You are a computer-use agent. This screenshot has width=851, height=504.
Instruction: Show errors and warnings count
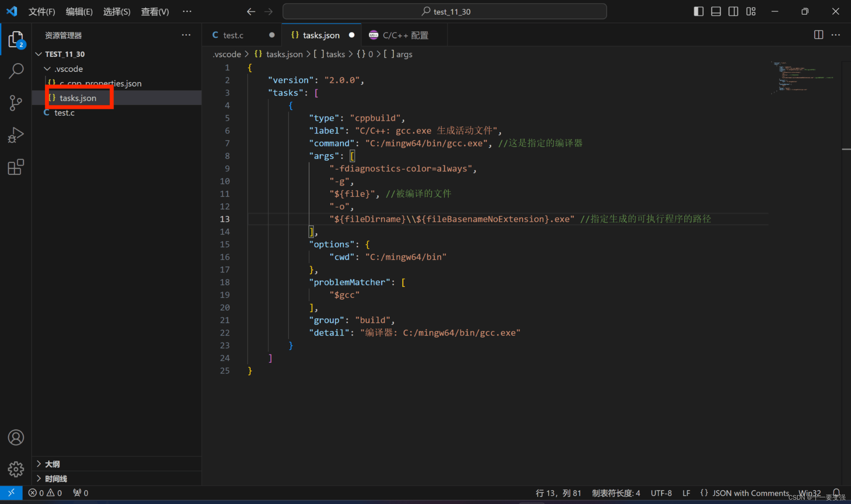click(x=45, y=493)
